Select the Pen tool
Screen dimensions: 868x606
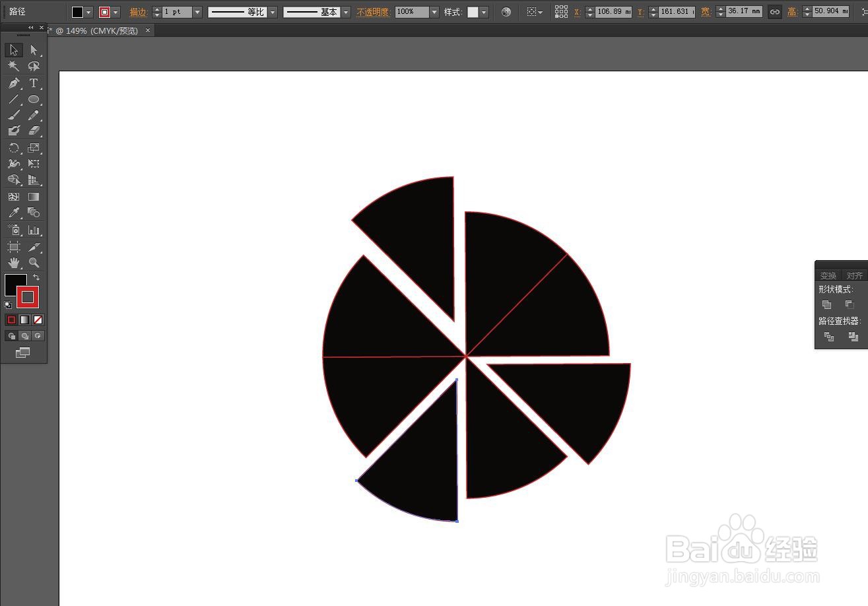[14, 83]
